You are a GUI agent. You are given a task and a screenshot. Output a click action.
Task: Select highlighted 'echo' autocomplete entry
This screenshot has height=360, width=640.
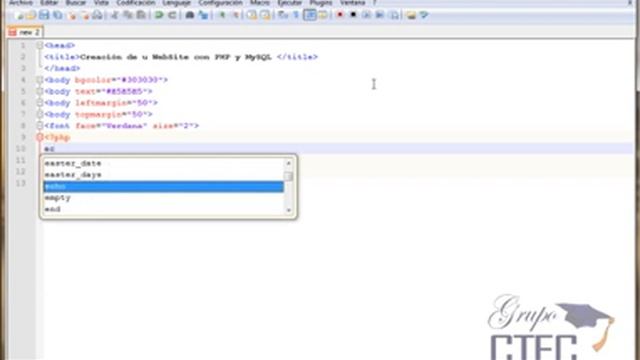click(163, 186)
